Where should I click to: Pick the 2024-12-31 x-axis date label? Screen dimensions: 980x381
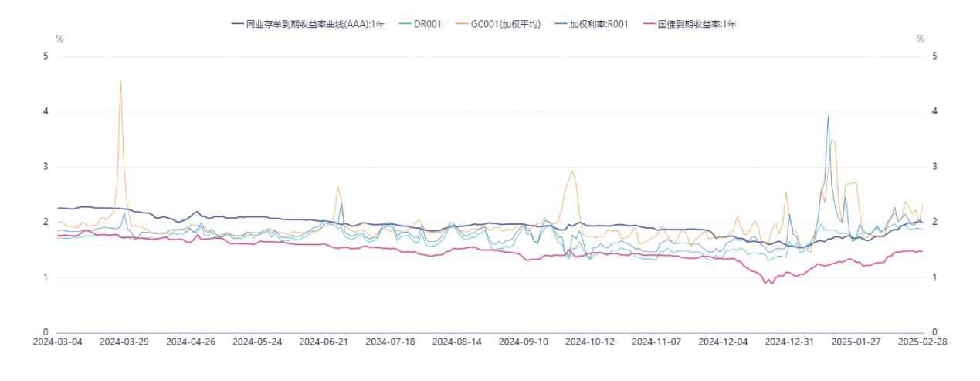789,342
